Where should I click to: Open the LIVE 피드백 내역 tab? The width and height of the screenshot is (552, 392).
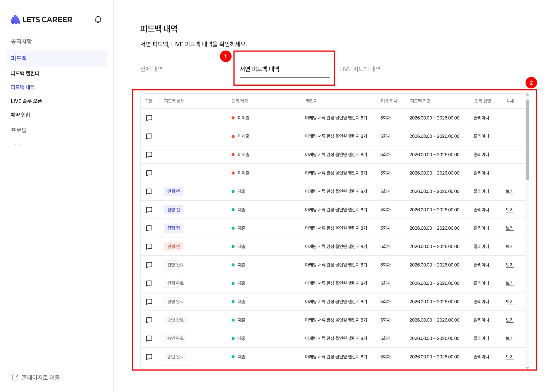click(360, 69)
